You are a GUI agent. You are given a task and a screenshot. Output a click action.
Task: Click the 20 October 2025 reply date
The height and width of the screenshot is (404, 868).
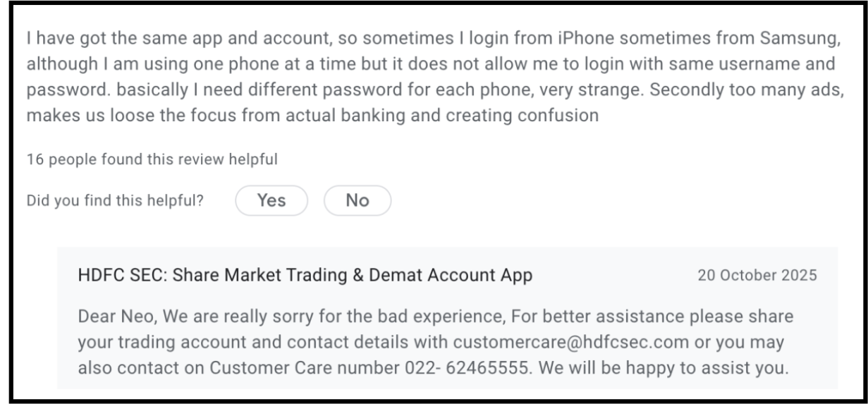click(x=757, y=275)
